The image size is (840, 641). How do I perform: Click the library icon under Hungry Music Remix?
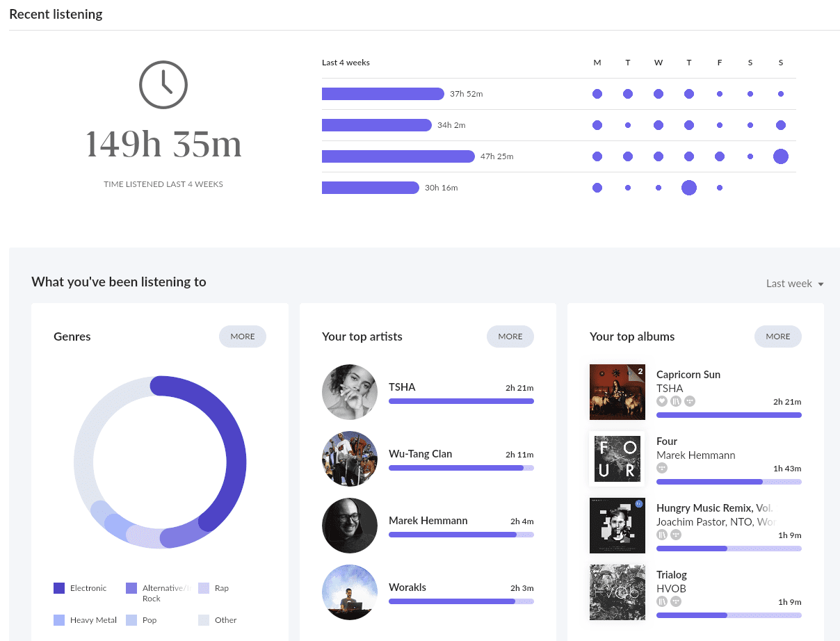(662, 535)
